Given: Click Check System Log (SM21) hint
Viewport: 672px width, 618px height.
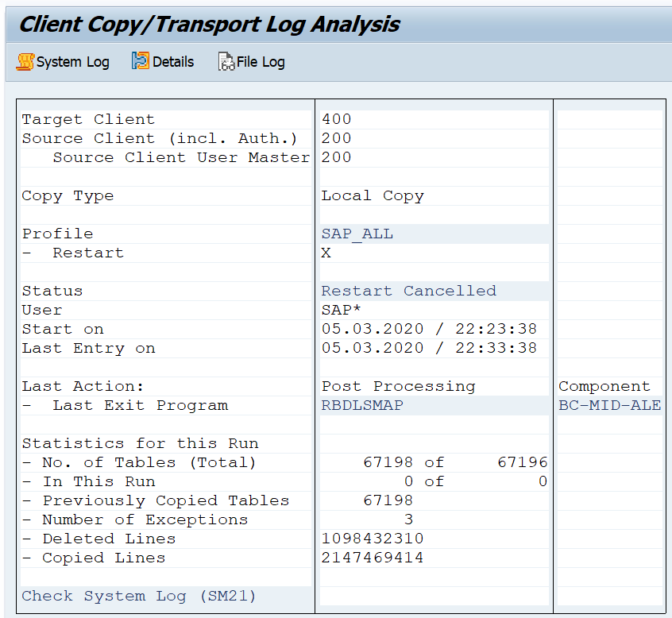Looking at the screenshot, I should (139, 596).
